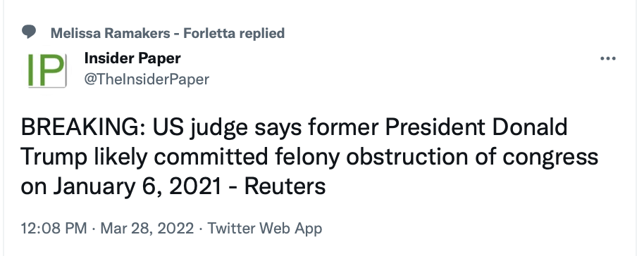Click the phrase likely committed felony

(x=217, y=157)
